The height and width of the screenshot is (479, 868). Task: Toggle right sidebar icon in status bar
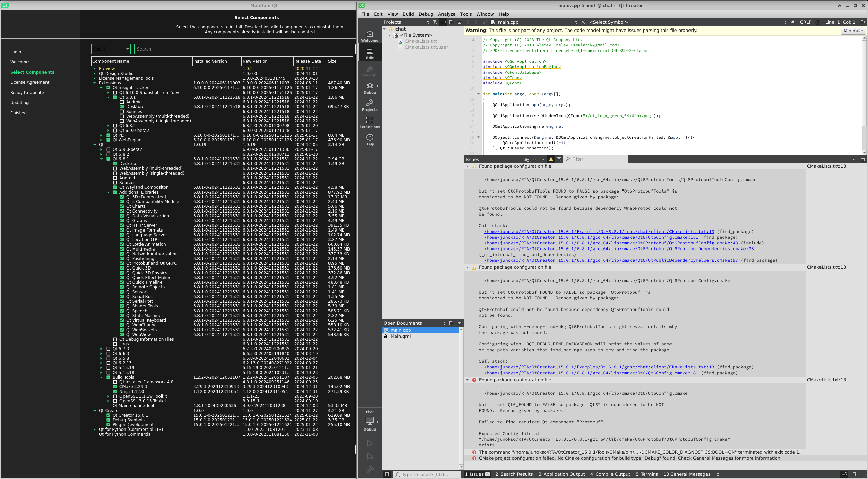point(854,474)
